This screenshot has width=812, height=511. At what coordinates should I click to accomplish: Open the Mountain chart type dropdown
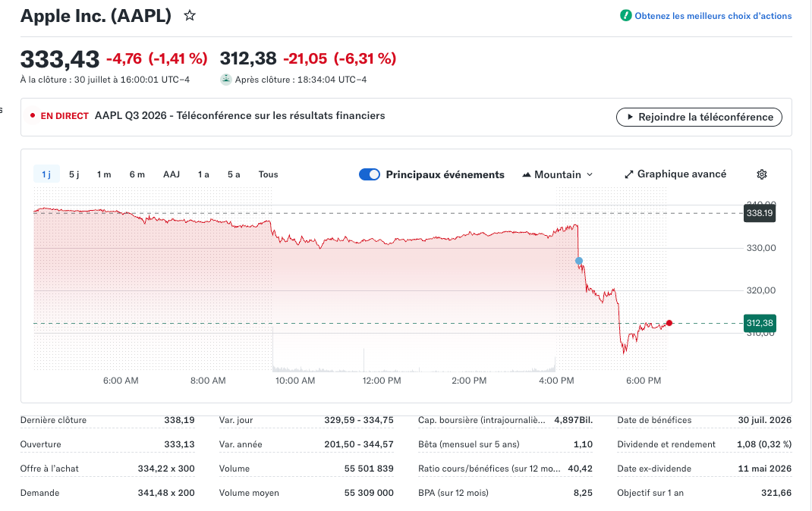557,174
